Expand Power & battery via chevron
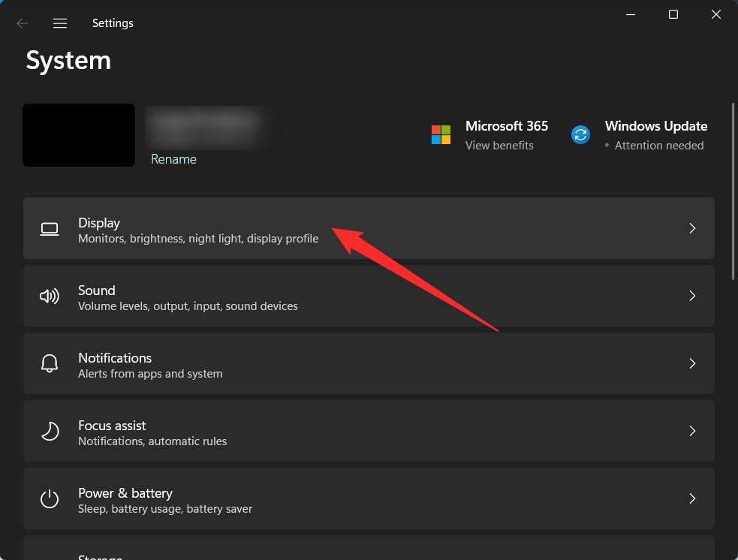This screenshot has height=560, width=738. coord(692,499)
